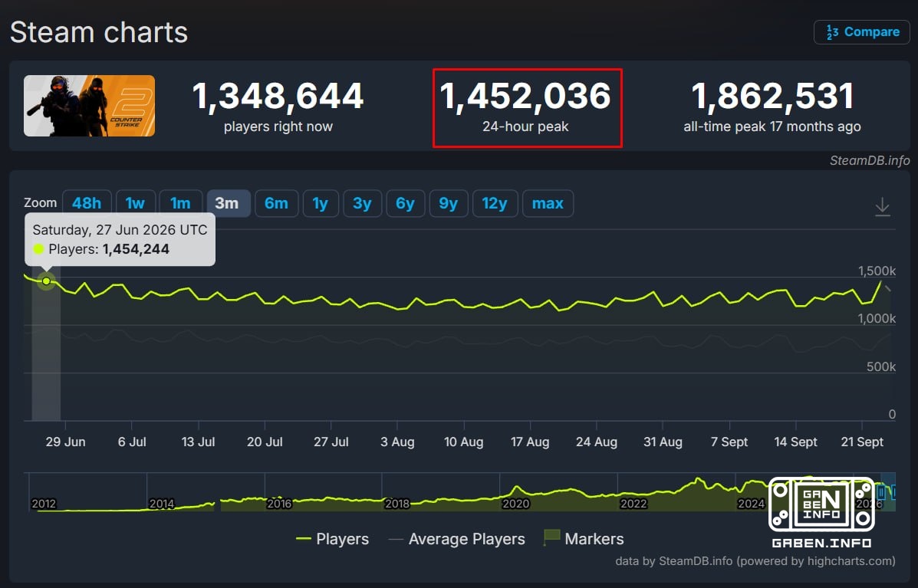The width and height of the screenshot is (918, 588).
Task: Choose the 3y zoom option
Action: 363,204
